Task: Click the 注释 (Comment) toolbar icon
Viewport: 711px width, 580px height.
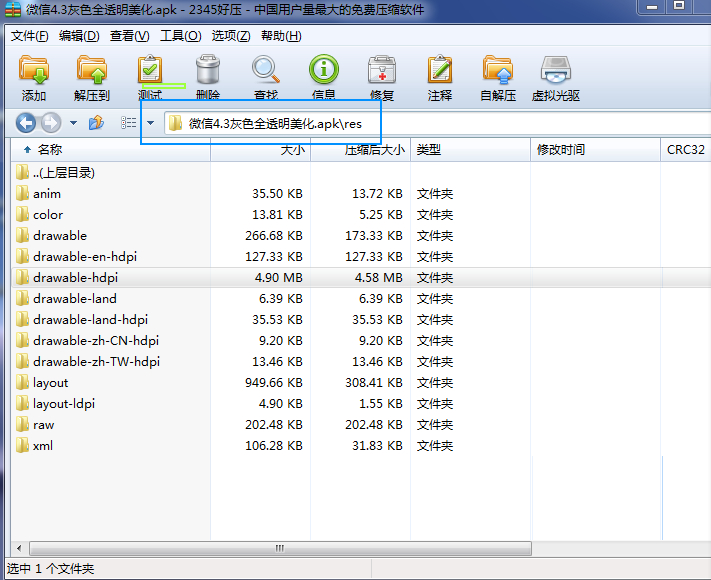Action: coord(440,69)
